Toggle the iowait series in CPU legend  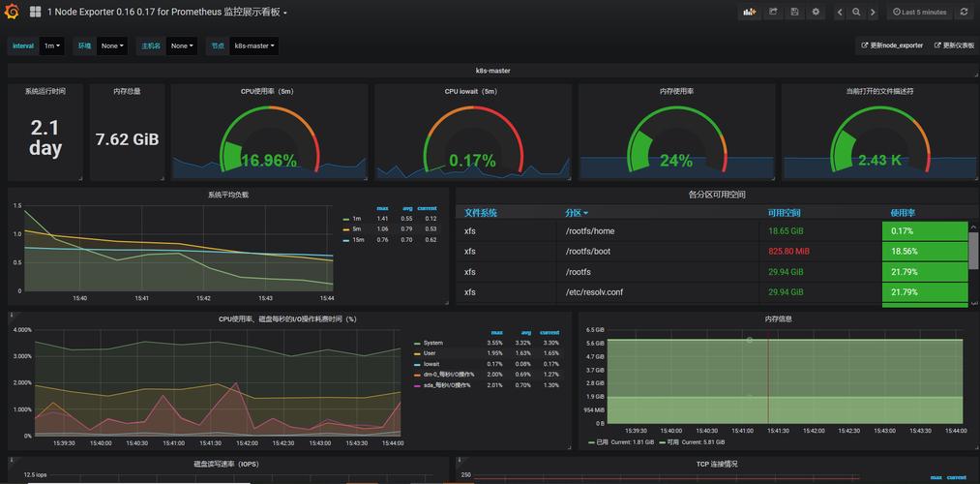coord(431,364)
